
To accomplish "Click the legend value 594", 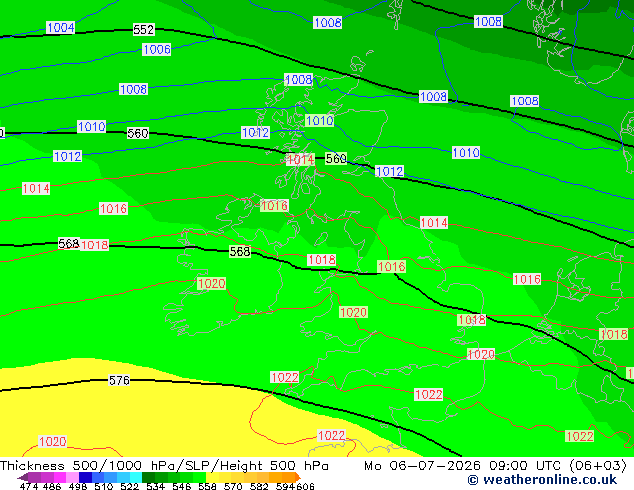I will click(285, 486).
